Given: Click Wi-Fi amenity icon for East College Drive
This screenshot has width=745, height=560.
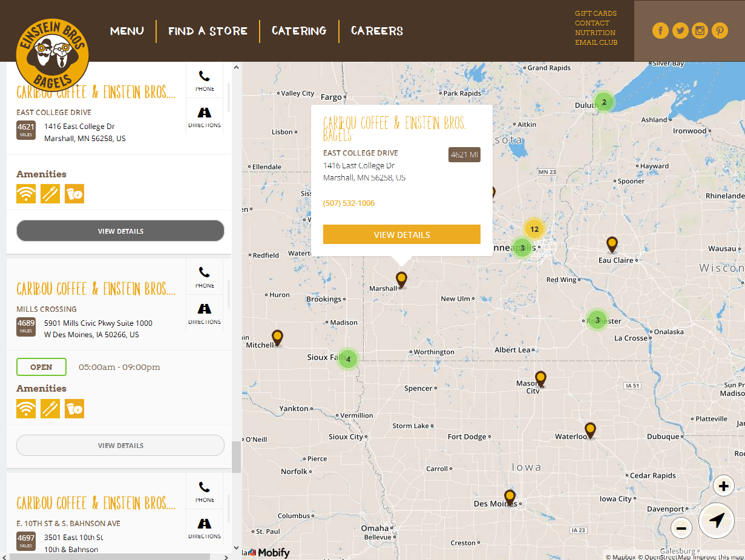Looking at the screenshot, I should click(x=26, y=194).
